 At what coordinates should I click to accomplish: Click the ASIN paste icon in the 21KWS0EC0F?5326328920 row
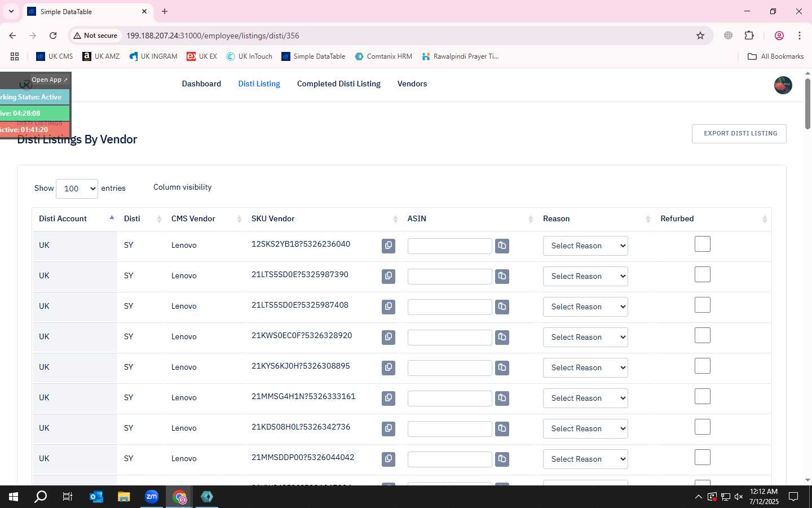click(x=502, y=337)
